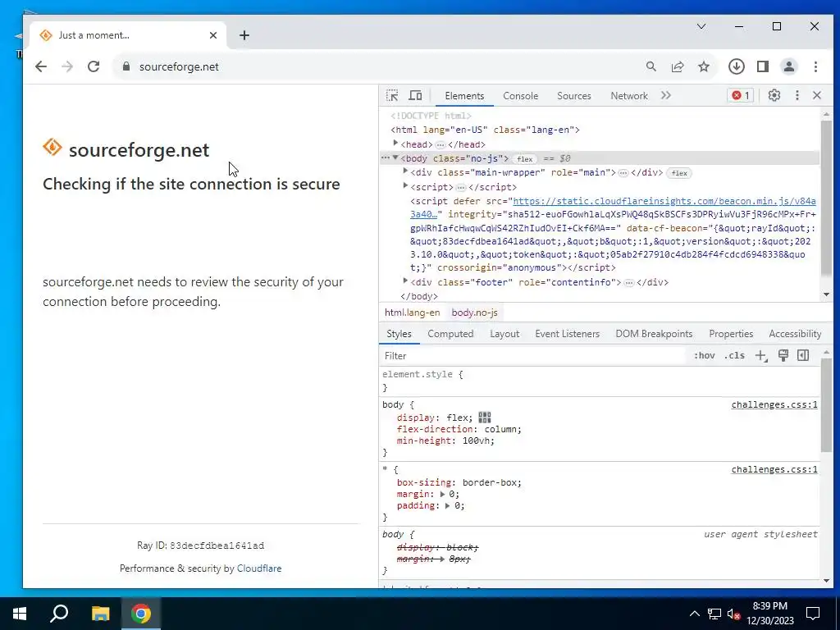Screen dimensions: 840x630
Task: Bookmark this page with the star icon
Action: coord(704,66)
